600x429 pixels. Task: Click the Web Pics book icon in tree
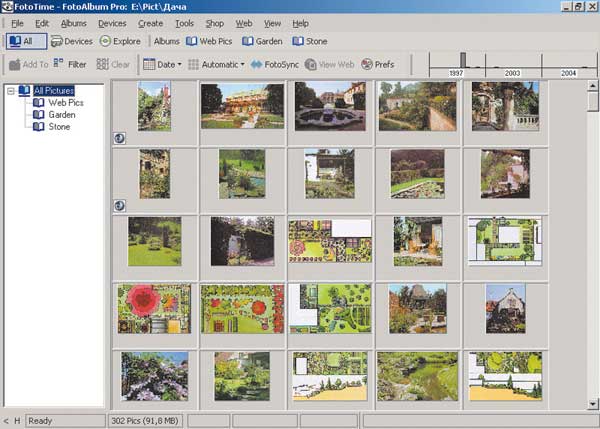click(38, 103)
